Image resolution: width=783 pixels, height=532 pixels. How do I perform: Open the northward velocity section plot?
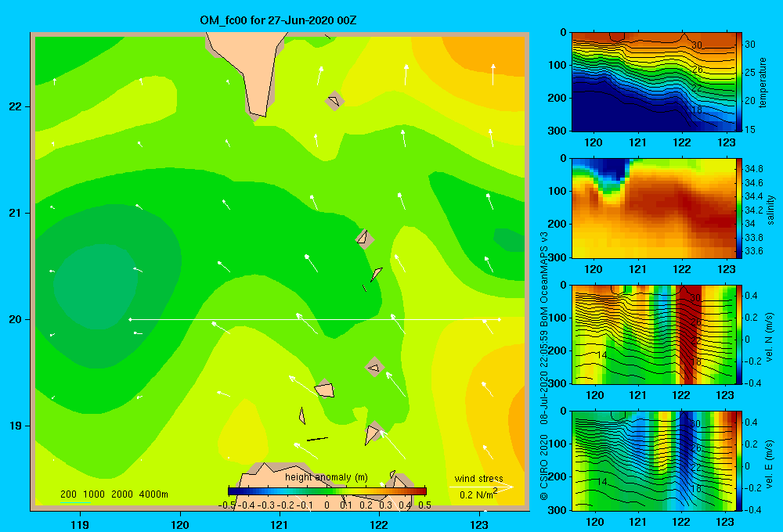(x=654, y=334)
